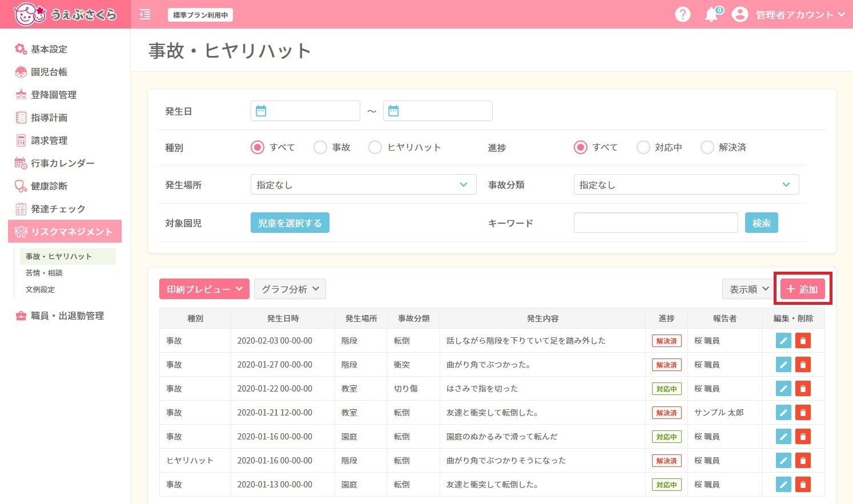Go to 登降園管理 in the sidebar
This screenshot has height=504, width=853.
tap(53, 95)
